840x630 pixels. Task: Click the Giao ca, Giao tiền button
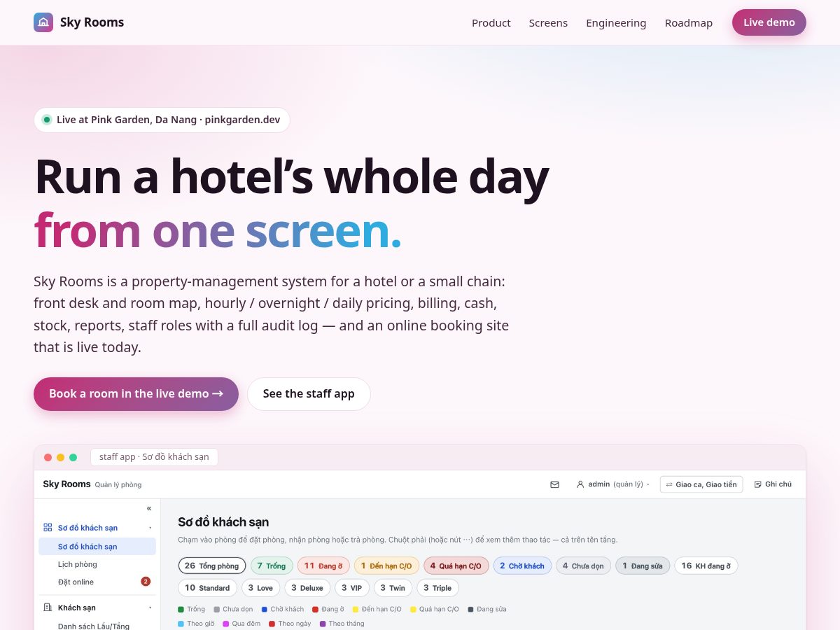701,484
